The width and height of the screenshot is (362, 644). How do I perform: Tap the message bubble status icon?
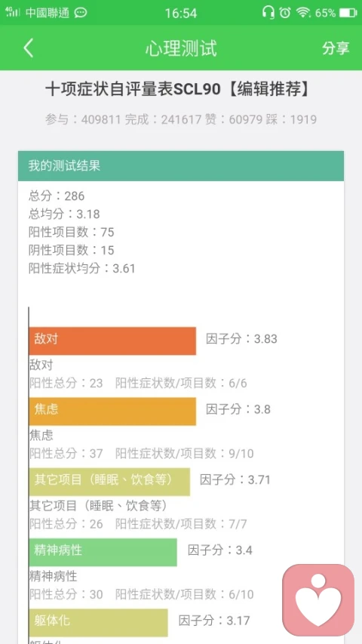pyautogui.click(x=81, y=13)
